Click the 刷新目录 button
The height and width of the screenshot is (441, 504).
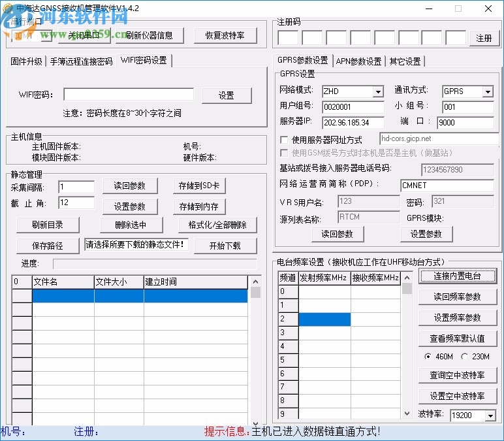pyautogui.click(x=48, y=225)
